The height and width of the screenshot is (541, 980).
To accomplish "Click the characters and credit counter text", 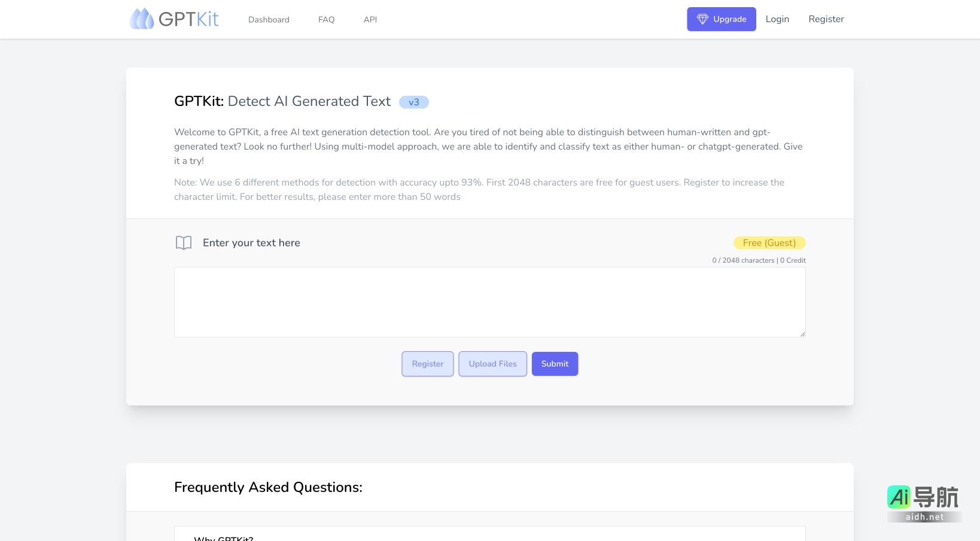I will 759,260.
